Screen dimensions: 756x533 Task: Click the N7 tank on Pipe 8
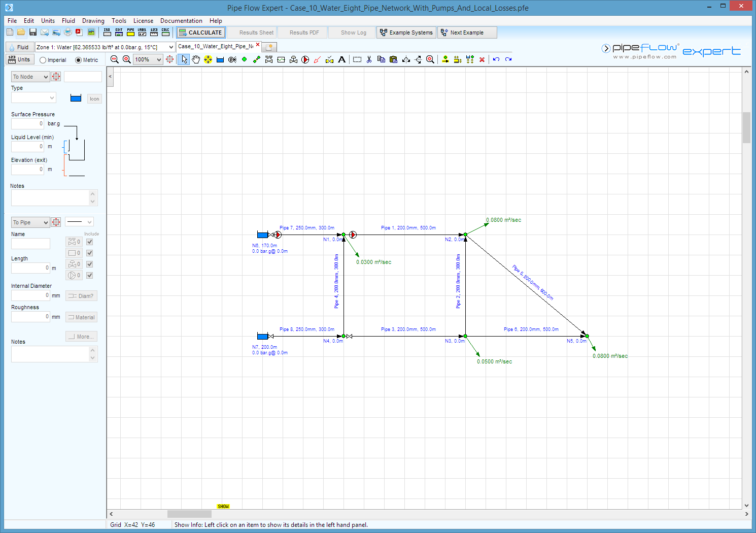(x=262, y=336)
